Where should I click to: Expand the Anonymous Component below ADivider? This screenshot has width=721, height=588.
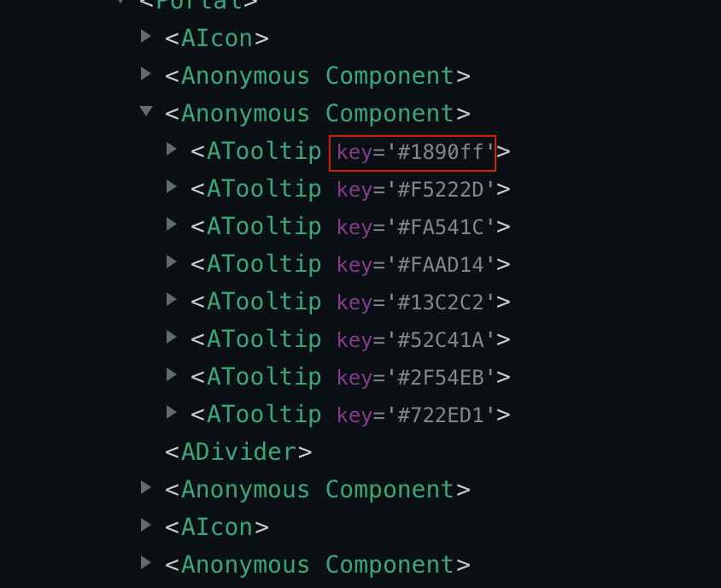click(x=147, y=488)
